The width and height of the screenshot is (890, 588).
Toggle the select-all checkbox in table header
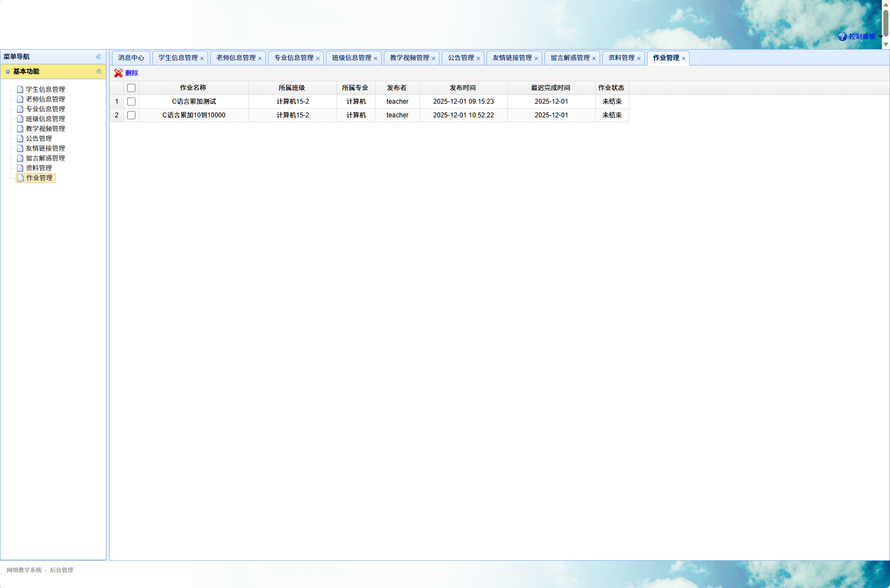click(x=131, y=88)
